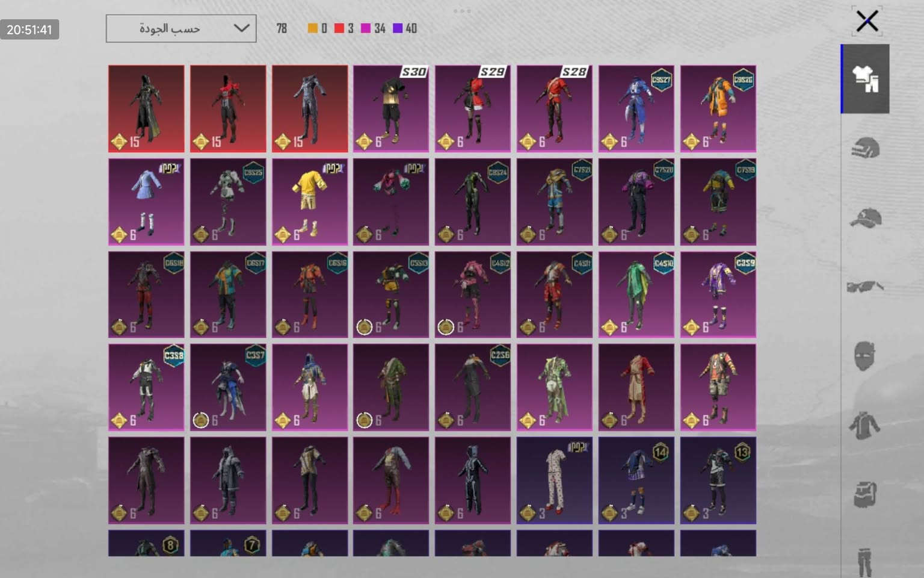This screenshot has height=578, width=924.
Task: Select the C9S26 orange jacket outfit
Action: 718,108
